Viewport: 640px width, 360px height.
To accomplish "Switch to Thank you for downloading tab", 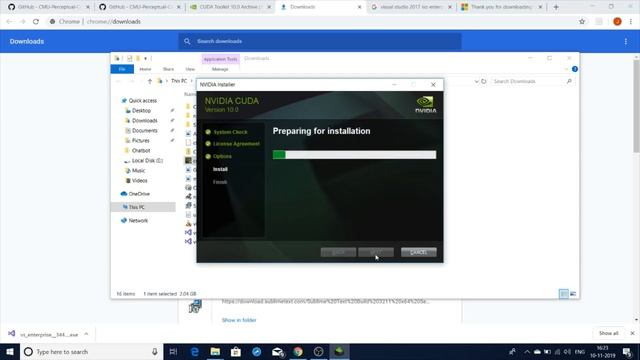I will click(502, 7).
